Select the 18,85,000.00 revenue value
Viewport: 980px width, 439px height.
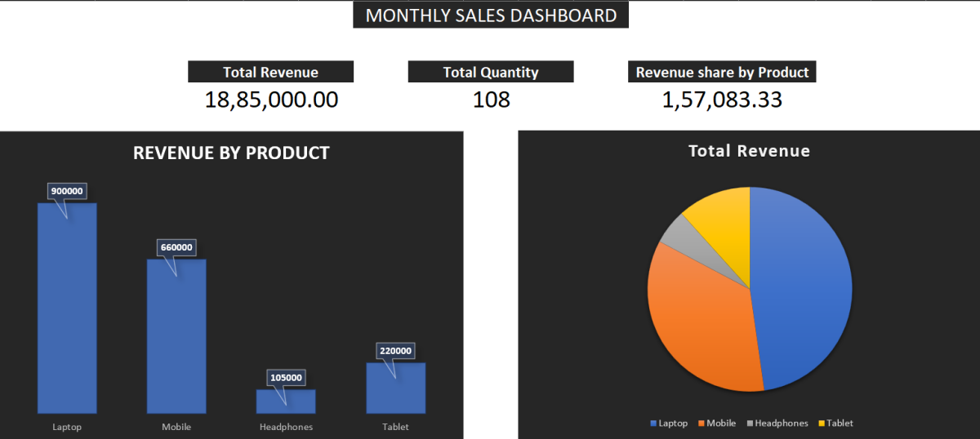pos(270,100)
